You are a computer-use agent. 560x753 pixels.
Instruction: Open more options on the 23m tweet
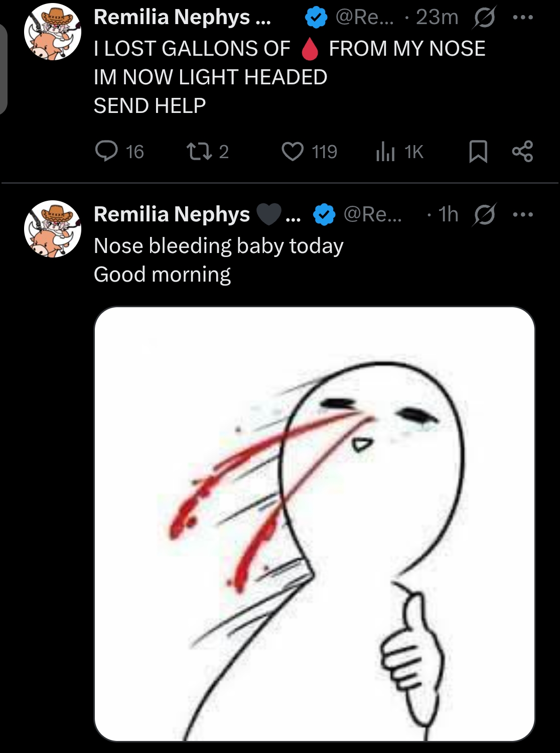click(523, 18)
